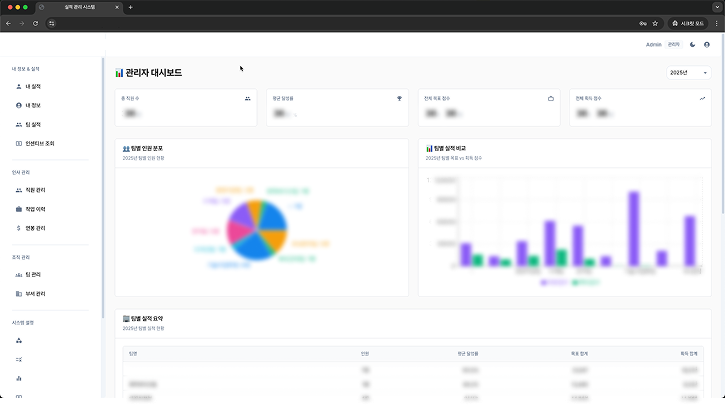Click the 팀 실적 sidebar icon

19,124
